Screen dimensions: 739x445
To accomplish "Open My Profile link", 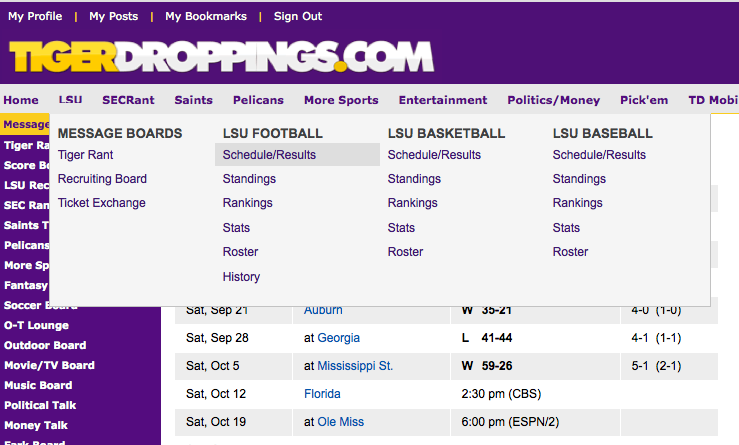I will 35,16.
